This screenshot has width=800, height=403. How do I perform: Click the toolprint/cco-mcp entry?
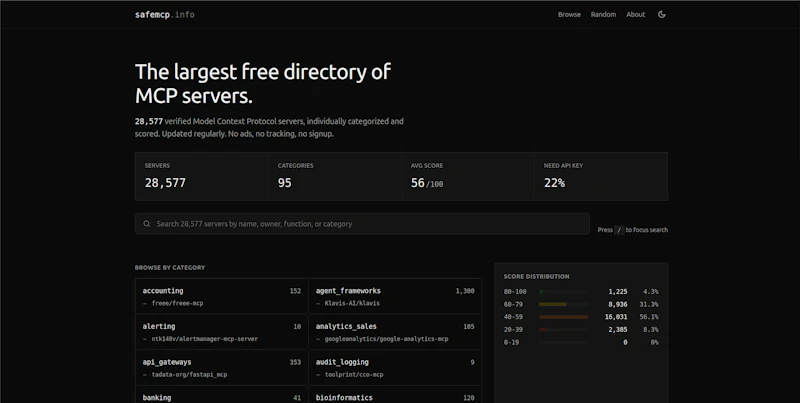click(354, 374)
